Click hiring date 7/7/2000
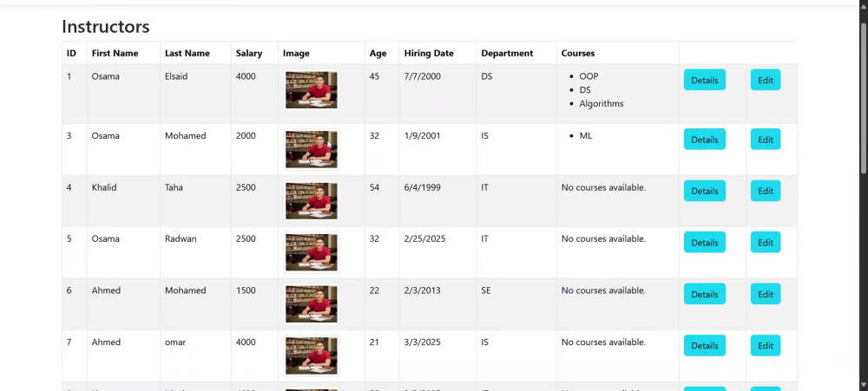The height and width of the screenshot is (391, 868). coord(423,76)
